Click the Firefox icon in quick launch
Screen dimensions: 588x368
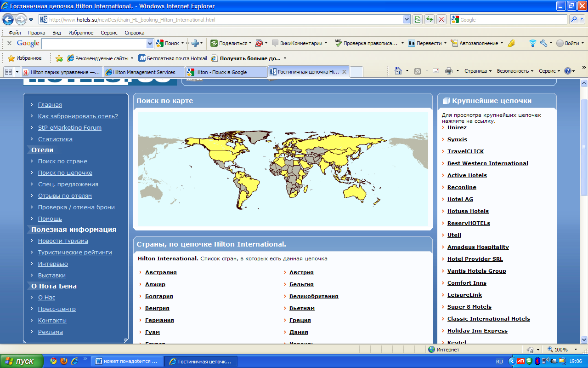point(64,361)
